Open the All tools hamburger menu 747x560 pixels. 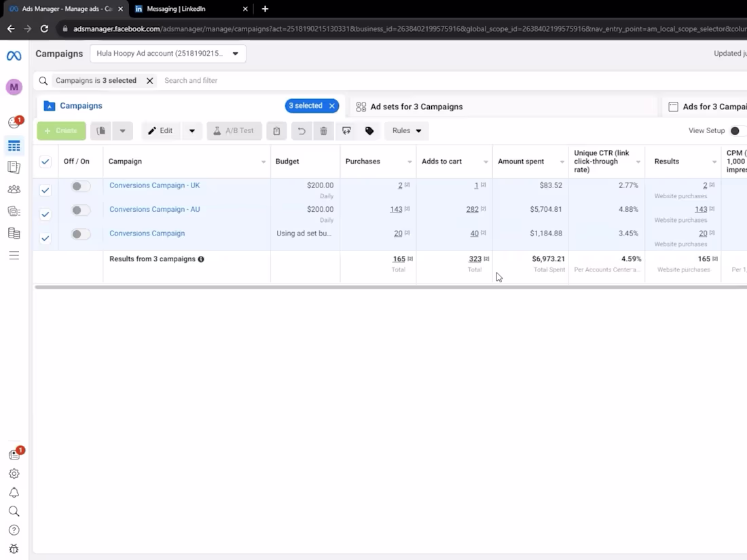(14, 256)
